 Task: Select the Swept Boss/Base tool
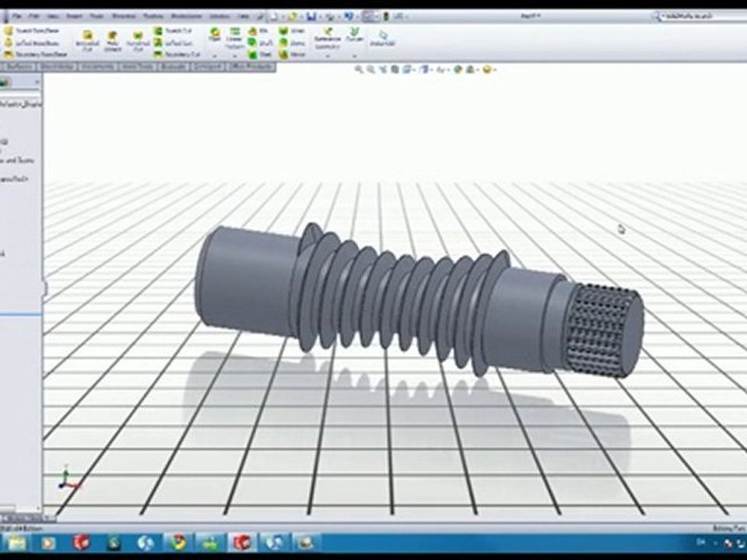coord(33,30)
